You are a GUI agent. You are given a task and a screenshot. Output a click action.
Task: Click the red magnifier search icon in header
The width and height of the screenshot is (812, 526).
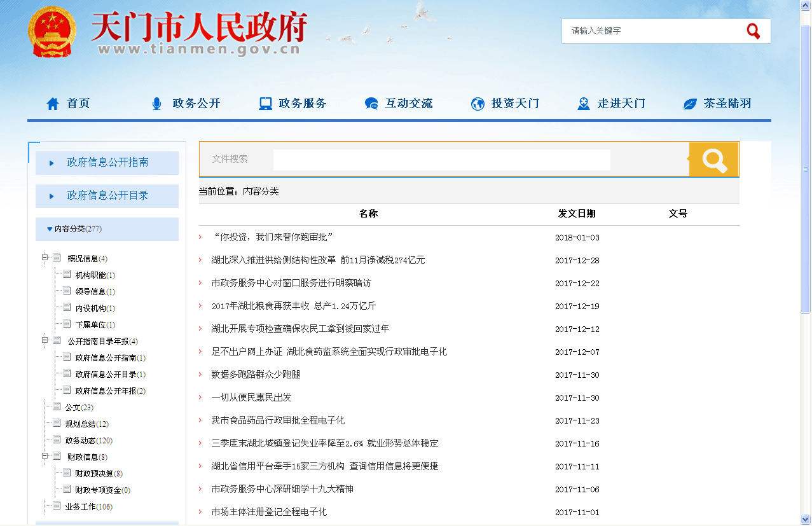(x=754, y=31)
